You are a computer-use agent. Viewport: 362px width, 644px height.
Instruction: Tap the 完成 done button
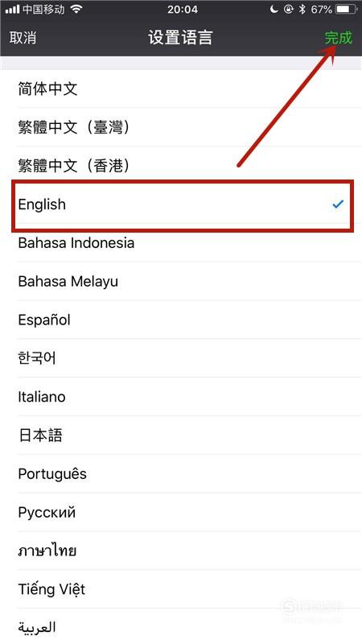pos(338,38)
